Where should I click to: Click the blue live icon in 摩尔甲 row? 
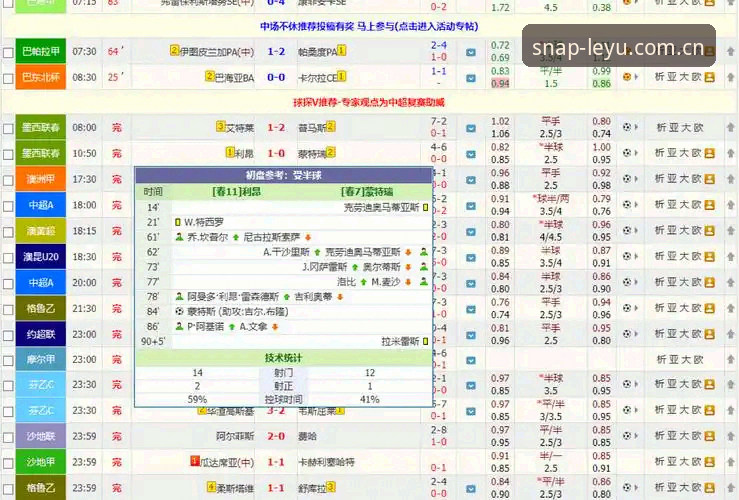pyautogui.click(x=471, y=361)
